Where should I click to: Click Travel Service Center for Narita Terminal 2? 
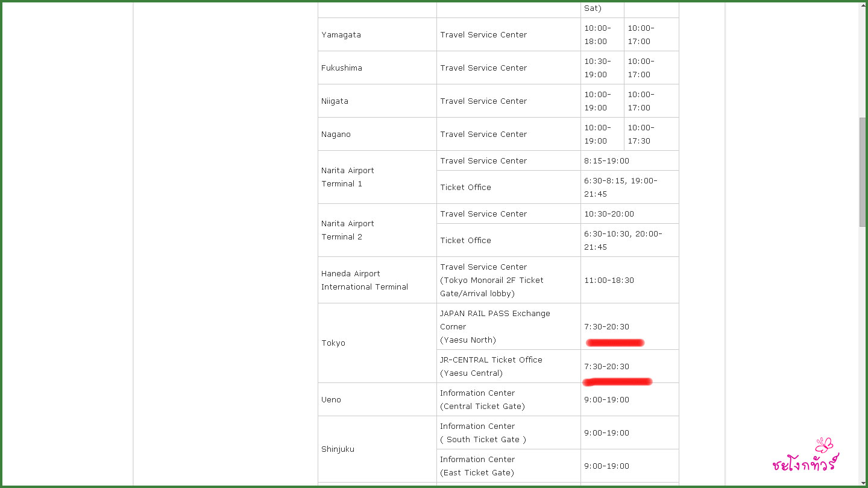pos(509,214)
